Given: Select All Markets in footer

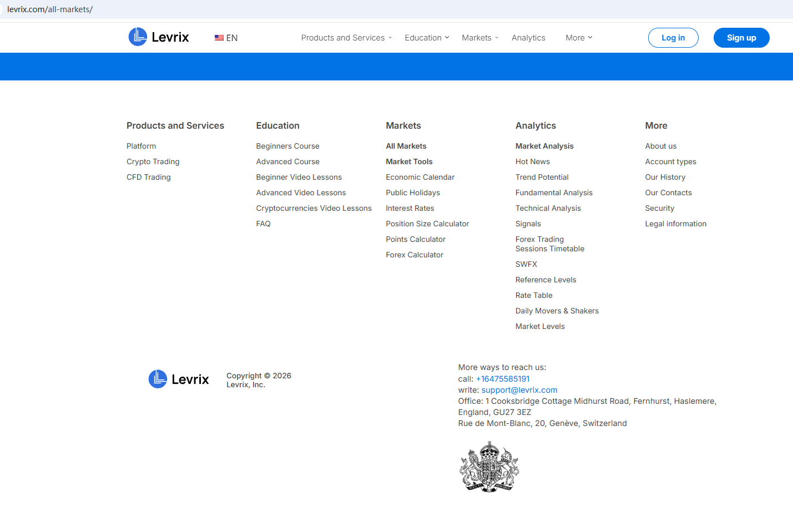Looking at the screenshot, I should (406, 146).
